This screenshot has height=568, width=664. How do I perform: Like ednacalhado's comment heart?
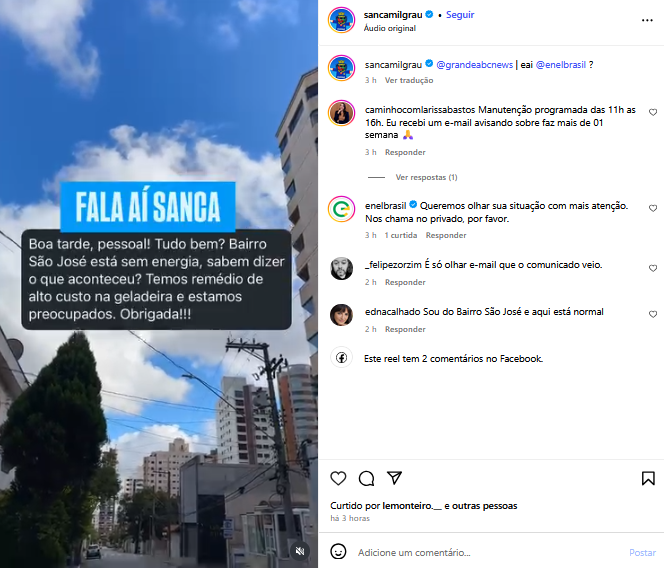[x=653, y=314]
